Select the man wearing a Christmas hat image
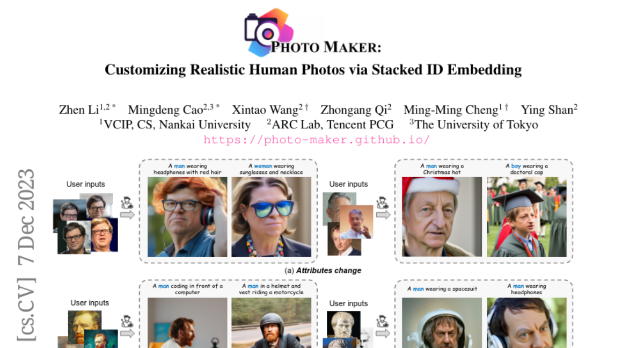Screen dimensions: 644x348 pyautogui.click(x=442, y=217)
